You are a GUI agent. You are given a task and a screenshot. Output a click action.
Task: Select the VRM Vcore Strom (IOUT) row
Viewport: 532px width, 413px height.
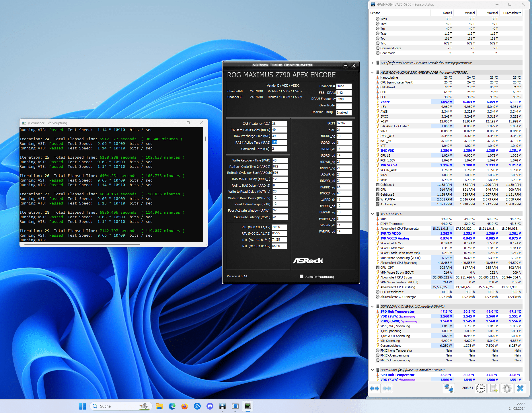point(449,272)
